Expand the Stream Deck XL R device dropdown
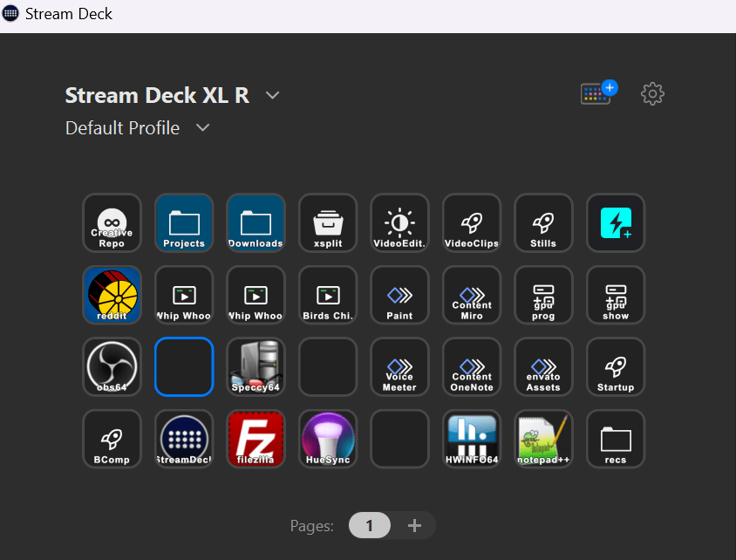Viewport: 736px width, 560px height. tap(272, 95)
